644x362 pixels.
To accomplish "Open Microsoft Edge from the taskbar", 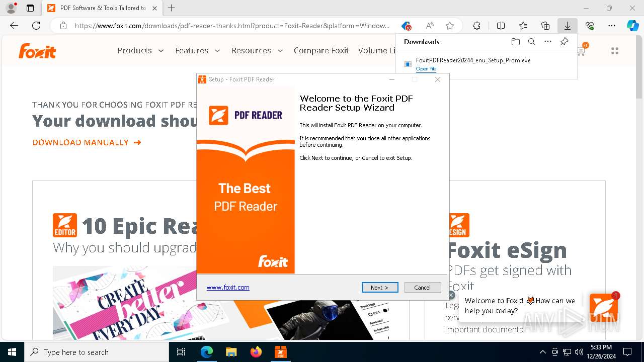I will pos(207,352).
